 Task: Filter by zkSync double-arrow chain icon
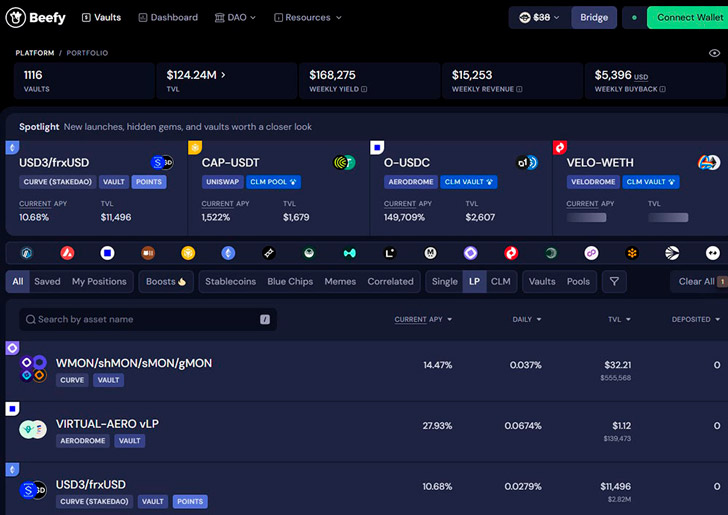[x=712, y=253]
